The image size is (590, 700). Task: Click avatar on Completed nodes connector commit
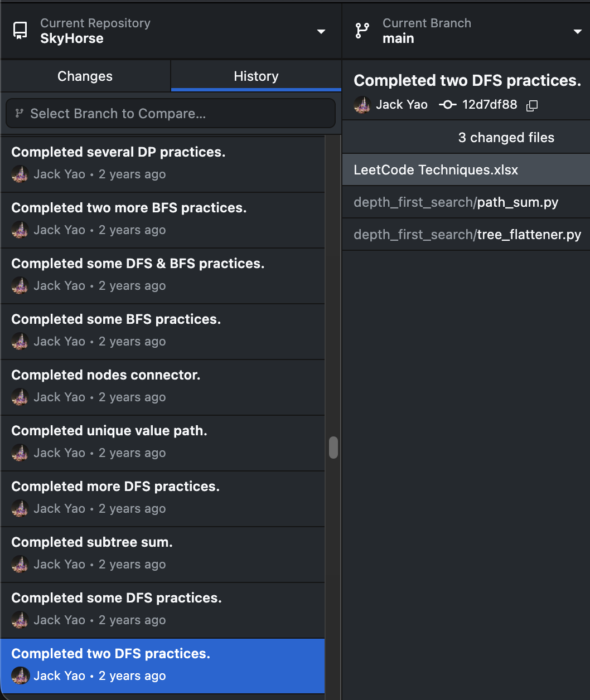point(20,397)
